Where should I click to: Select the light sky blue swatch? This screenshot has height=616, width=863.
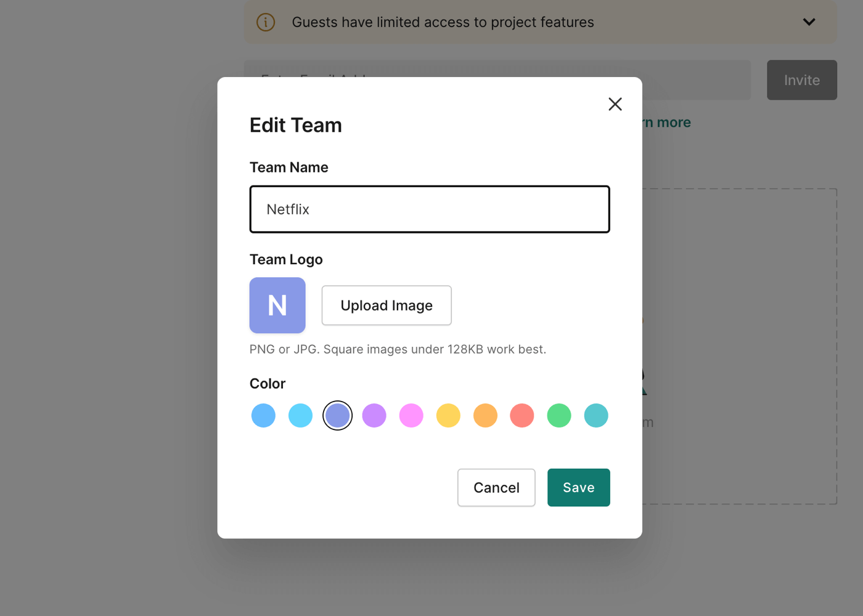coord(300,416)
